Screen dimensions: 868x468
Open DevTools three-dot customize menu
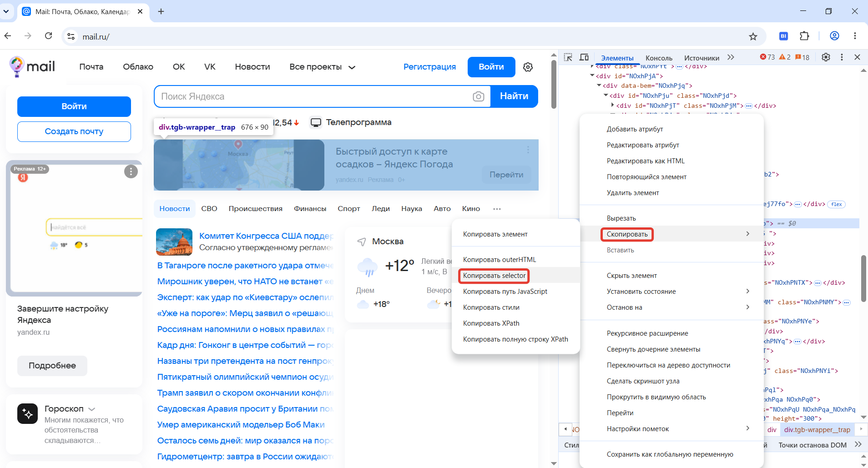(x=842, y=57)
